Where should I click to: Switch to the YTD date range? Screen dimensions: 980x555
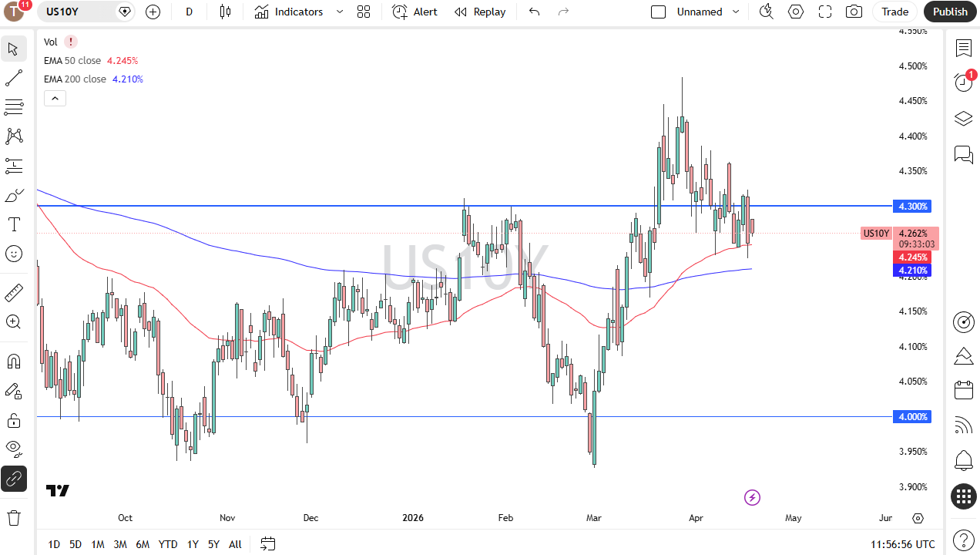[168, 544]
